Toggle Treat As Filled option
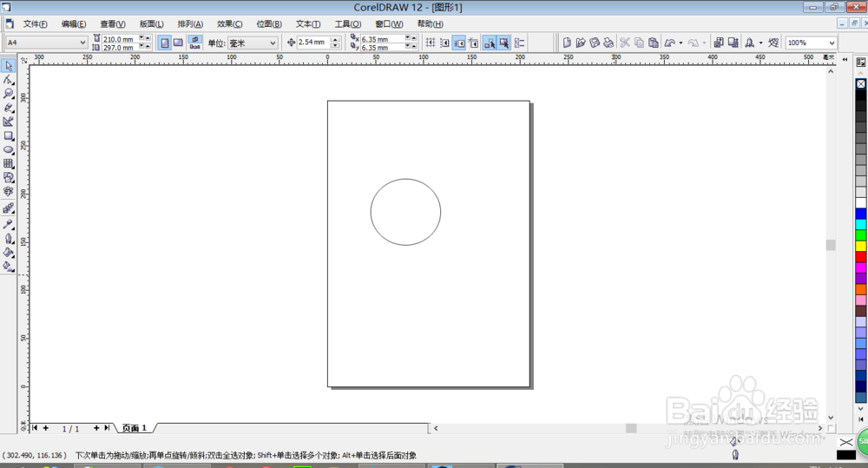The height and width of the screenshot is (468, 868). click(x=503, y=43)
